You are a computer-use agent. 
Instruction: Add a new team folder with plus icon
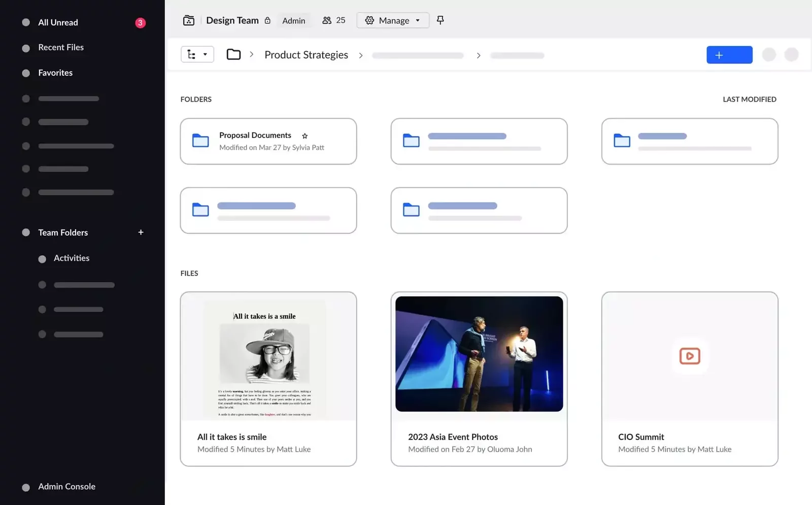pyautogui.click(x=141, y=232)
